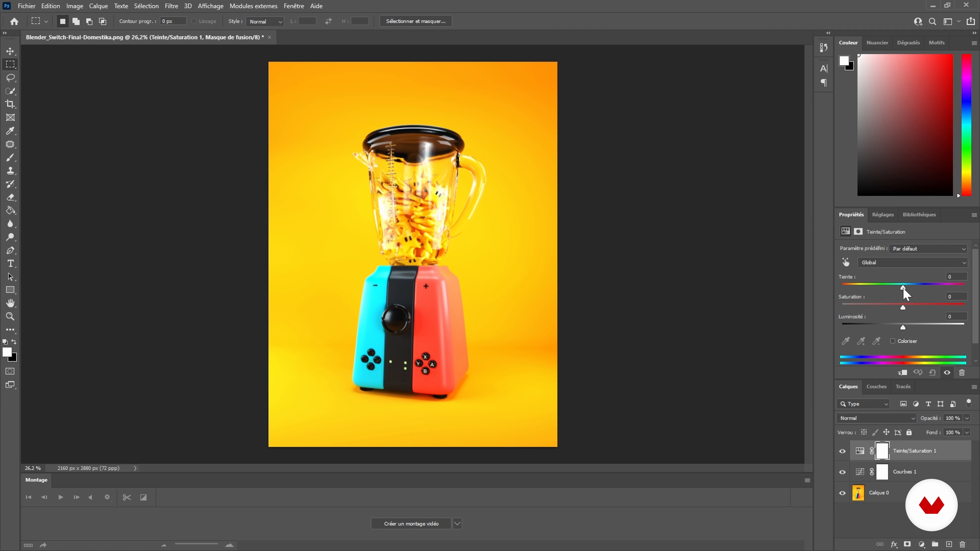Go to first frame of timeline
Screen dimensions: 980x551
[29, 497]
